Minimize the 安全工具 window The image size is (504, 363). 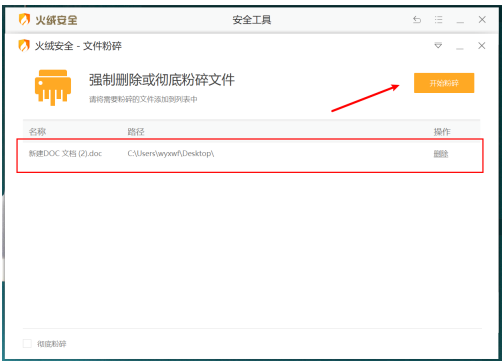coord(460,21)
